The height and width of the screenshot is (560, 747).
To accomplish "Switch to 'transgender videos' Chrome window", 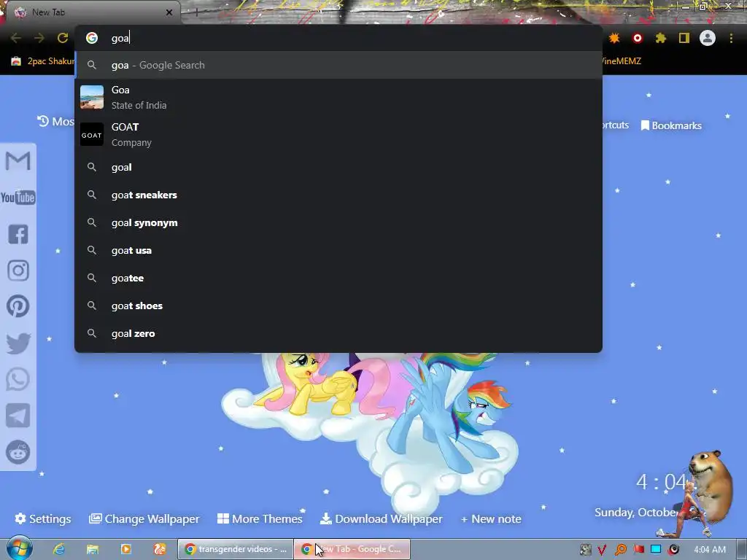I will point(236,549).
